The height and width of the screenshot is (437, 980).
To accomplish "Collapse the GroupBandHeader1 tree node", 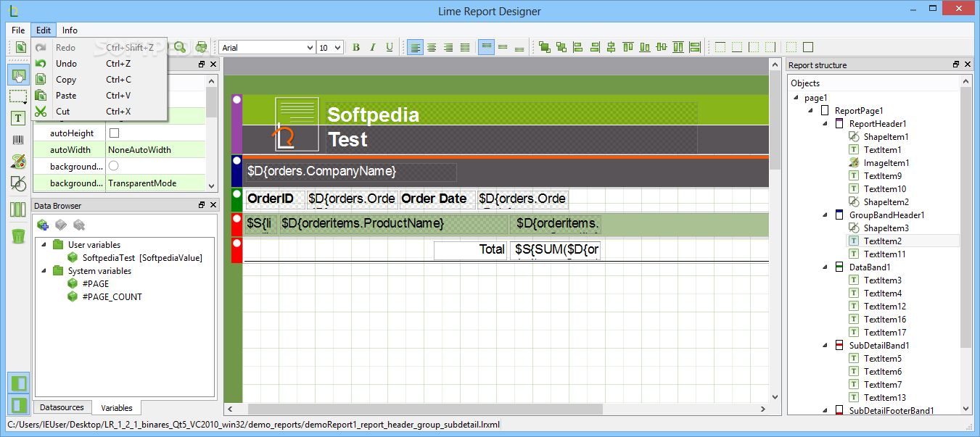I will click(x=826, y=215).
